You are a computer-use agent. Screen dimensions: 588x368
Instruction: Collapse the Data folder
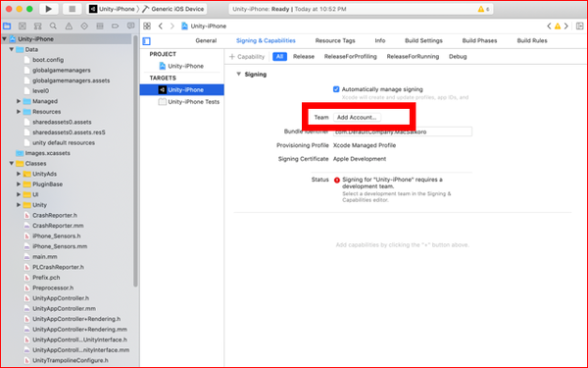coord(12,49)
